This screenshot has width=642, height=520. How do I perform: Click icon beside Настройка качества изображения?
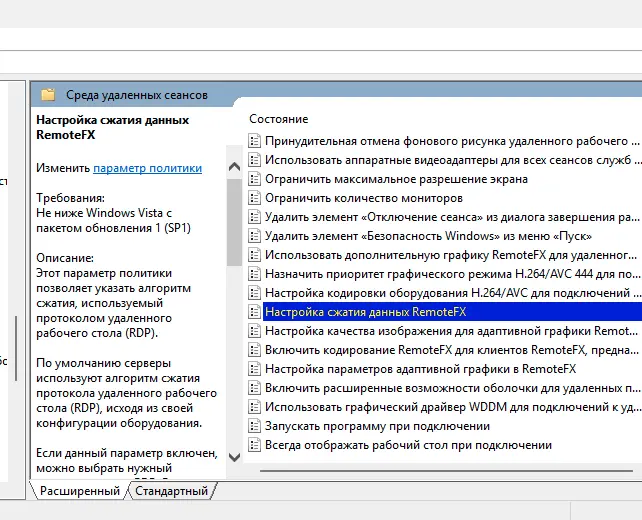(x=254, y=331)
